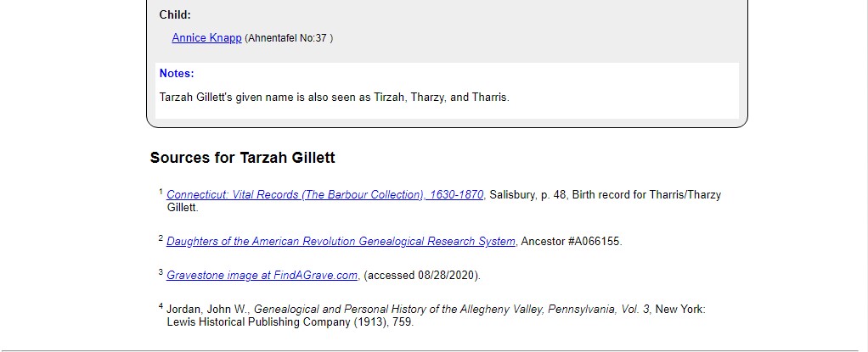Click footnote number 4 superscript
Viewport: 868px width, 352px height.
[x=161, y=306]
